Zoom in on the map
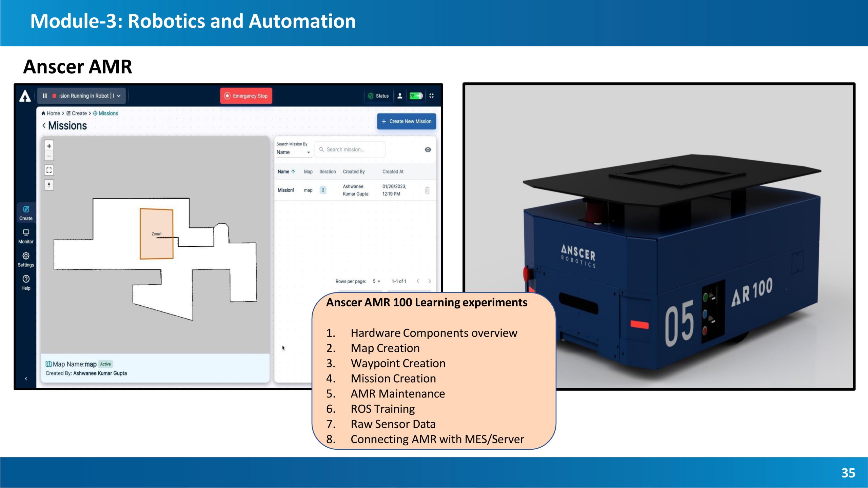Viewport: 868px width, 488px height. [49, 146]
